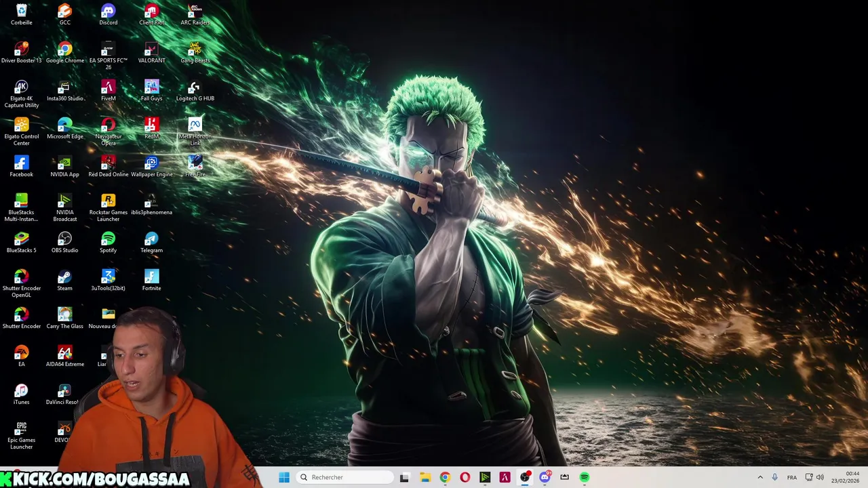Open the volume tray control
The width and height of the screenshot is (868, 488).
click(820, 477)
